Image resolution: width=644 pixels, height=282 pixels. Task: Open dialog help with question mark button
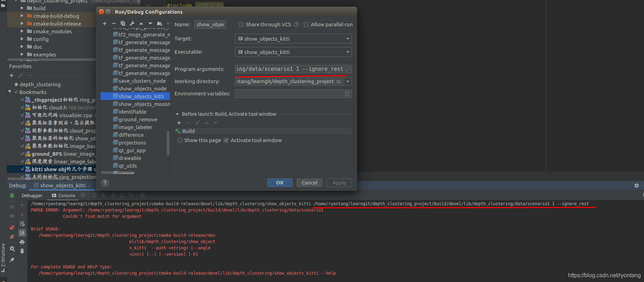point(105,183)
